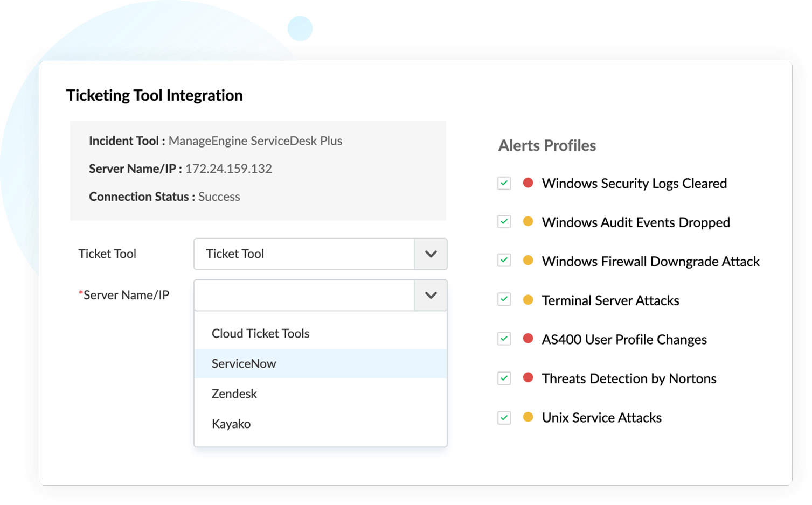
Task: Choose Zendesk in the ticket tools list
Action: tap(234, 394)
